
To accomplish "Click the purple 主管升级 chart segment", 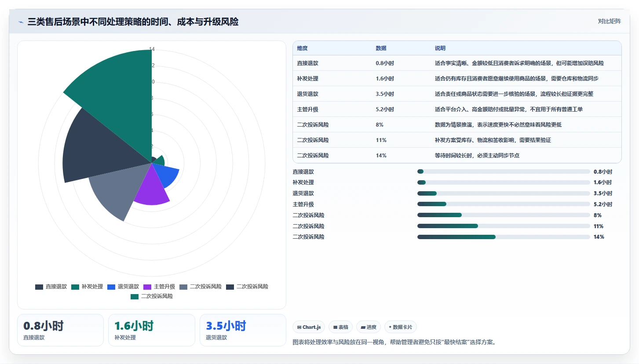I will 152,189.
